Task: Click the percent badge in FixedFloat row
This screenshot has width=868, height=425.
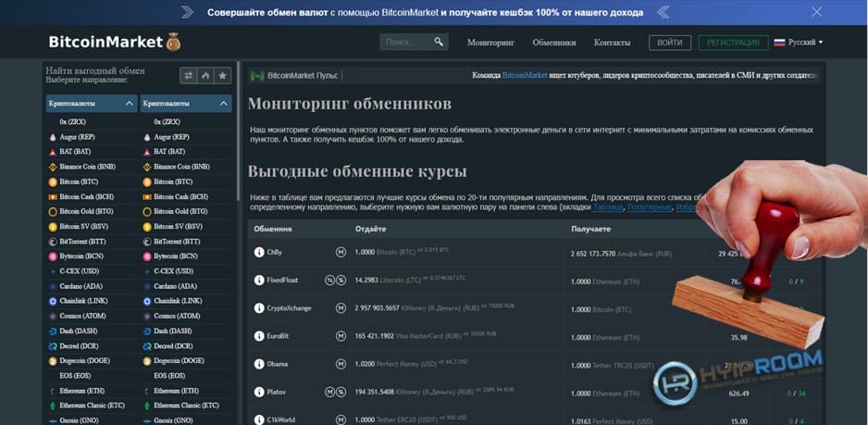Action: coord(341,281)
